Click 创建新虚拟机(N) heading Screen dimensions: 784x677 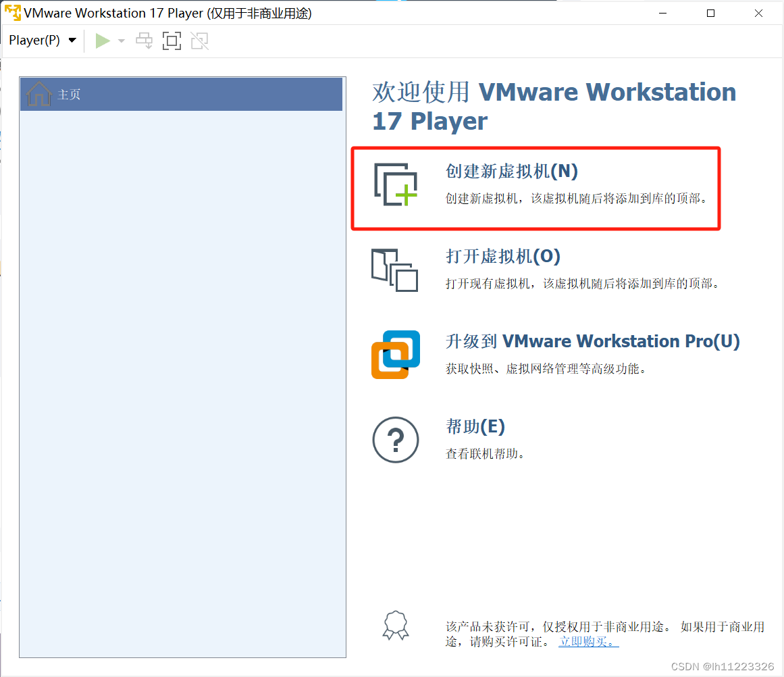511,171
